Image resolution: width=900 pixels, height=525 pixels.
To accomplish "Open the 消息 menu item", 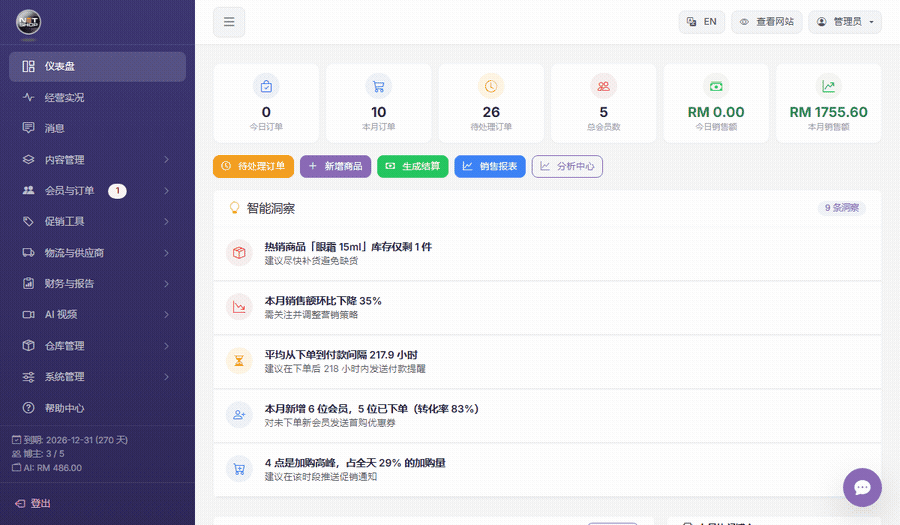I will pyautogui.click(x=98, y=128).
